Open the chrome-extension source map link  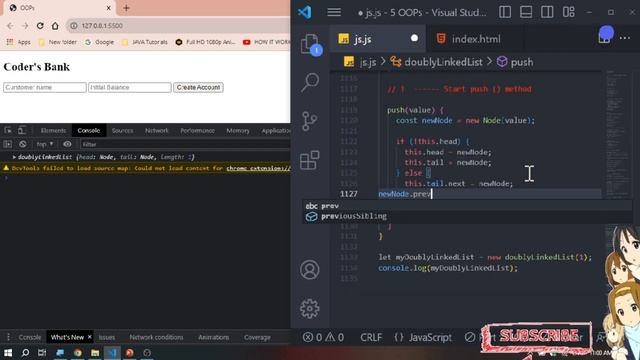coord(258,168)
